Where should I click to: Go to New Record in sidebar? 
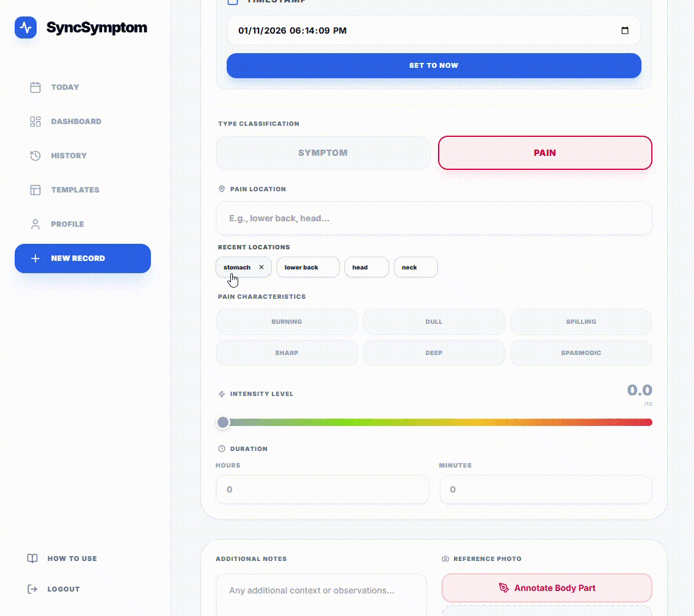tap(82, 258)
